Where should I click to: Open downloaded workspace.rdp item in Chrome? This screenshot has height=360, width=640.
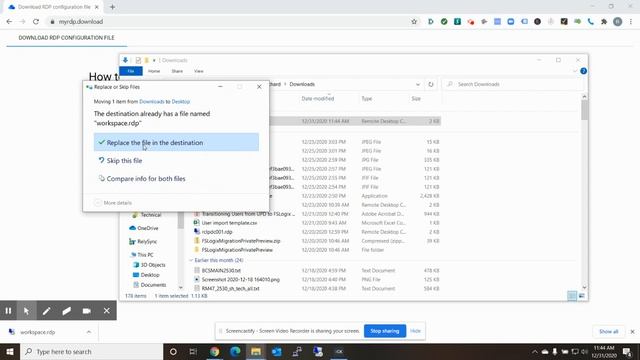click(x=38, y=332)
